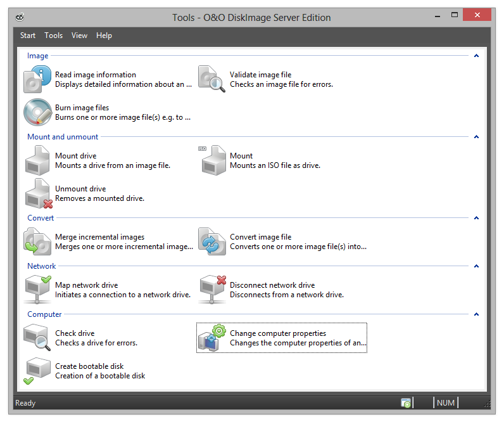Viewport: 504px width, 424px height.
Task: Click 'Mounts a drive from an image file.' text
Action: point(113,165)
